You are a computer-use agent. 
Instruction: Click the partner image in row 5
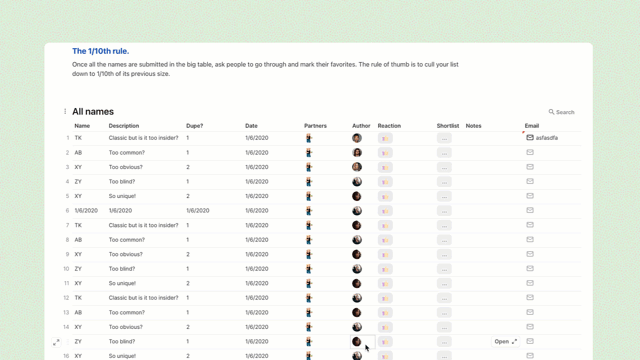point(309,196)
